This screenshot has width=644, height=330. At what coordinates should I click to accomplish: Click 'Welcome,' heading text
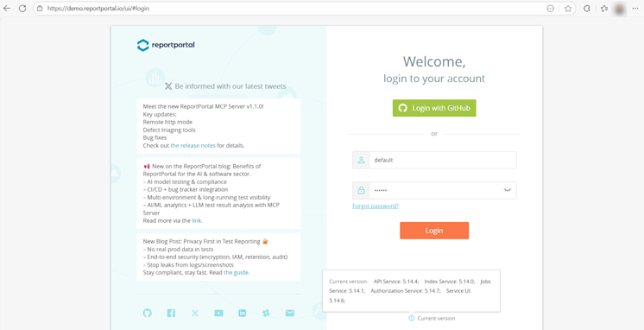pyautogui.click(x=434, y=61)
